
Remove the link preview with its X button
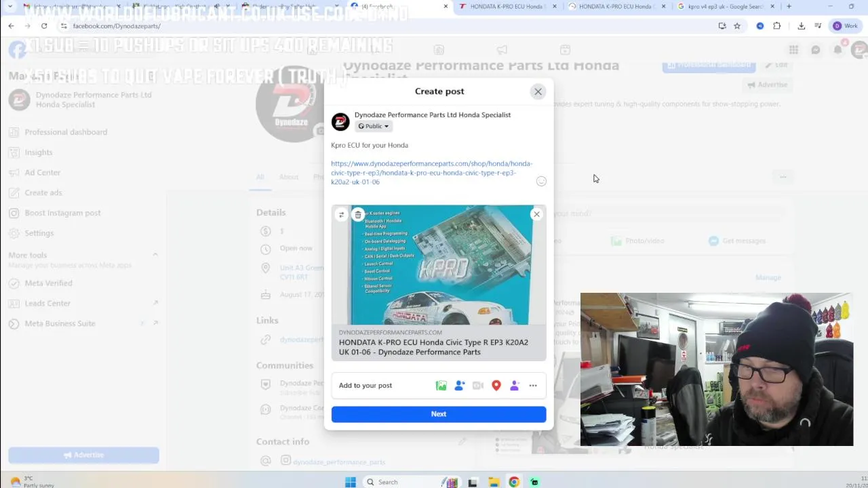[x=536, y=214]
